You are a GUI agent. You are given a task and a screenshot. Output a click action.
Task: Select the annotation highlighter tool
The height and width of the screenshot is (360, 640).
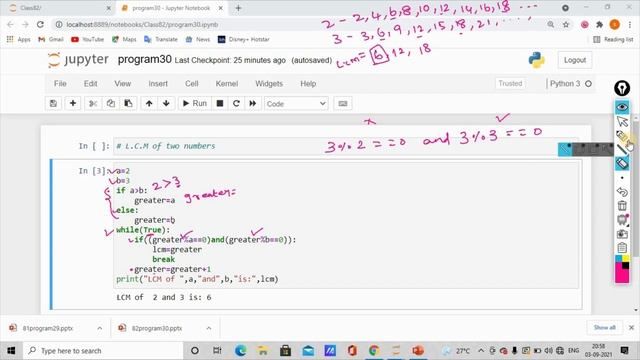[622, 136]
